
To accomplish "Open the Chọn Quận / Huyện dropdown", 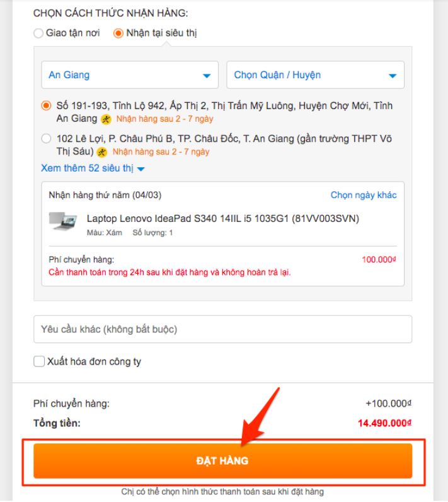I will (315, 75).
